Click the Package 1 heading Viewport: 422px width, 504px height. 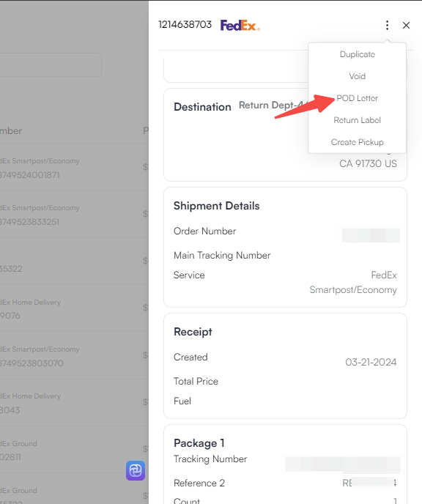click(x=199, y=443)
